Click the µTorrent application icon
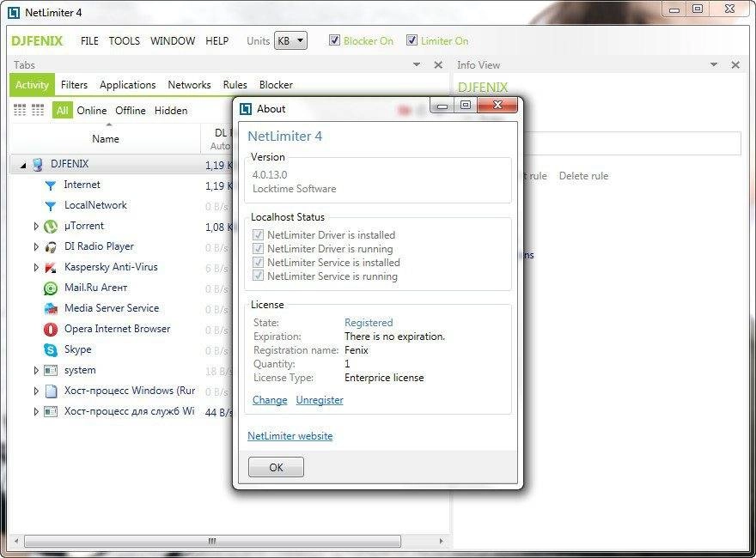The height and width of the screenshot is (558, 756). coord(50,226)
